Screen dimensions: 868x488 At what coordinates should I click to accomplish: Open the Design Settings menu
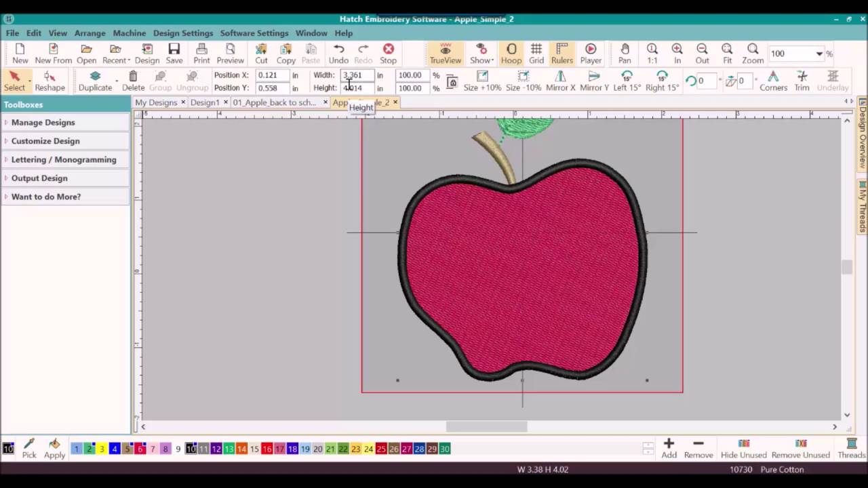pyautogui.click(x=183, y=33)
